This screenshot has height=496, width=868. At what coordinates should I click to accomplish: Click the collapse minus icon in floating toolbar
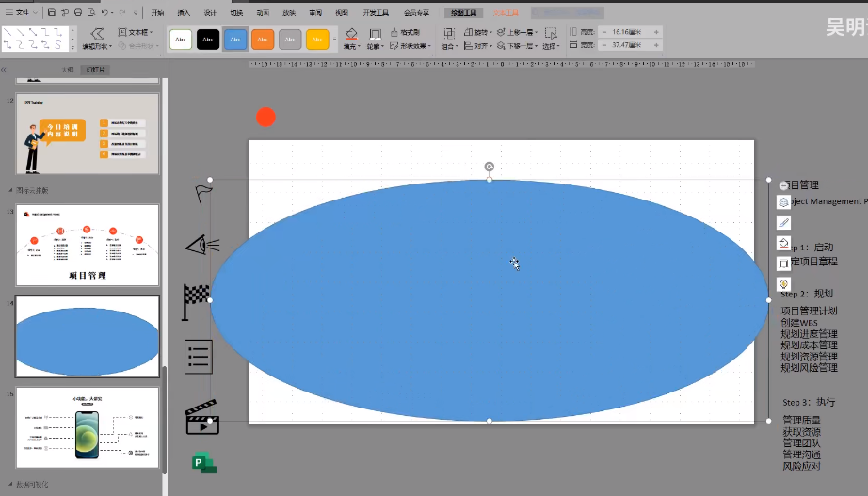[783, 185]
